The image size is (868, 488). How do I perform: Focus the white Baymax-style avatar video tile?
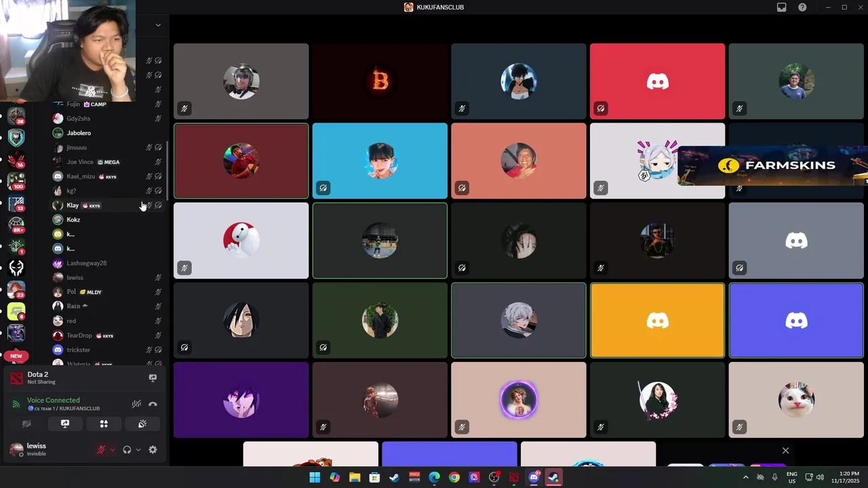(241, 241)
